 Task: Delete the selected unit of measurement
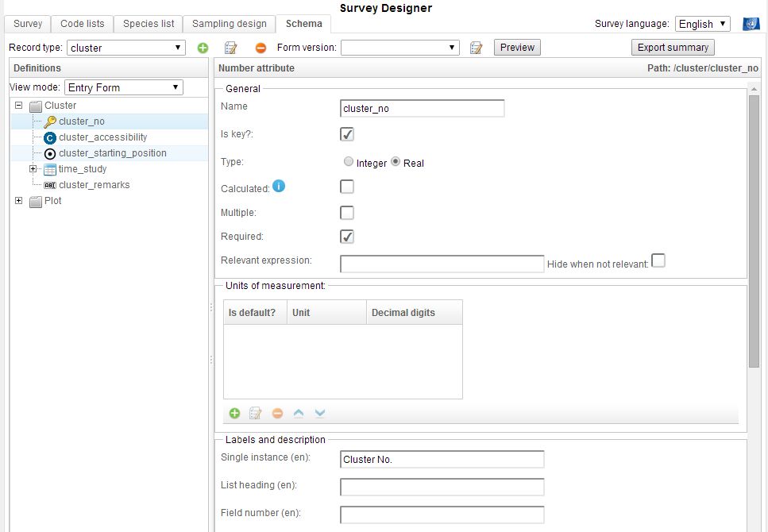click(277, 414)
